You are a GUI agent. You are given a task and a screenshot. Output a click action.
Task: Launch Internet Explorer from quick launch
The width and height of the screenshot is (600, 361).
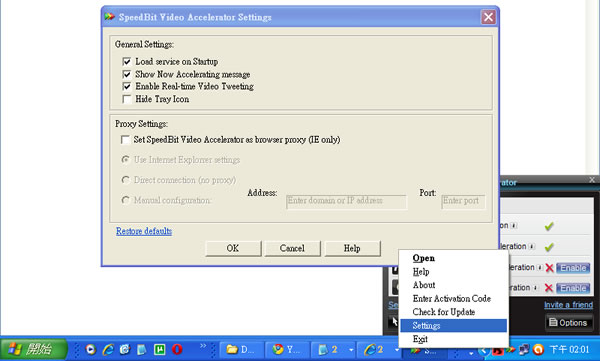108,349
